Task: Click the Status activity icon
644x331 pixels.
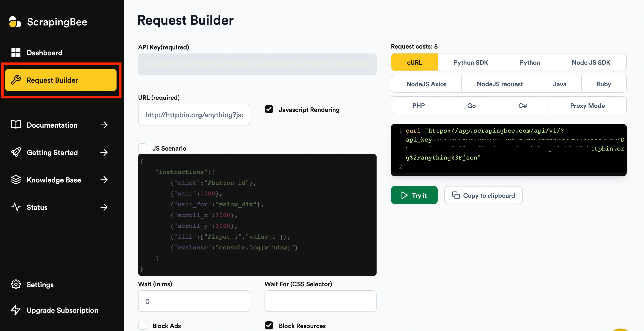Action: point(16,207)
